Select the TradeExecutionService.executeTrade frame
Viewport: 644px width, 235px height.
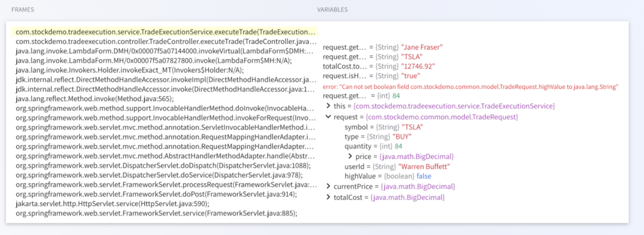165,32
